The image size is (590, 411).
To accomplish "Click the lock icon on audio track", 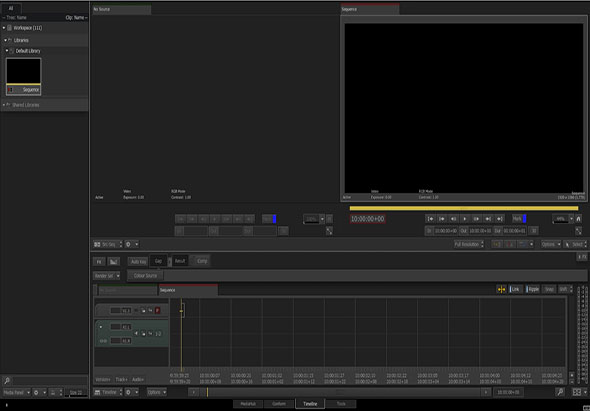I will pyautogui.click(x=143, y=333).
